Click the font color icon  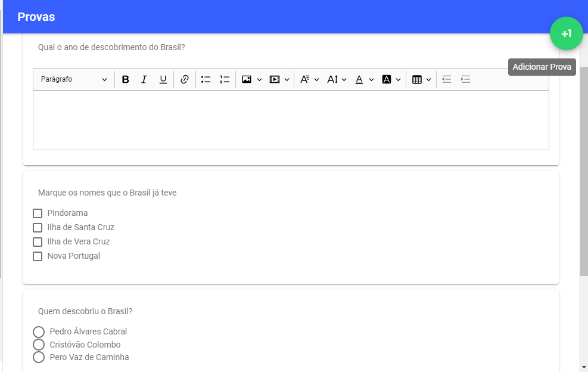(x=359, y=79)
